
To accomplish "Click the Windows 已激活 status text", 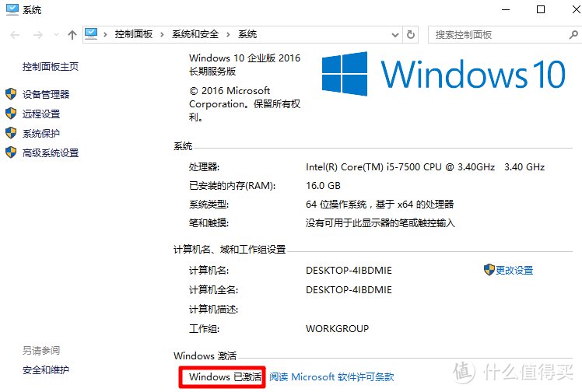I will pos(225,377).
